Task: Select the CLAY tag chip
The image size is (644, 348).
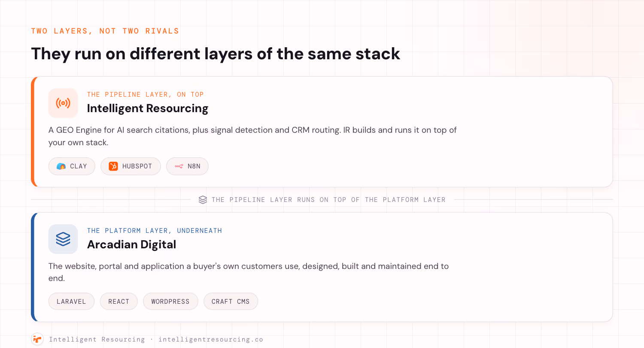Action: coord(72,166)
